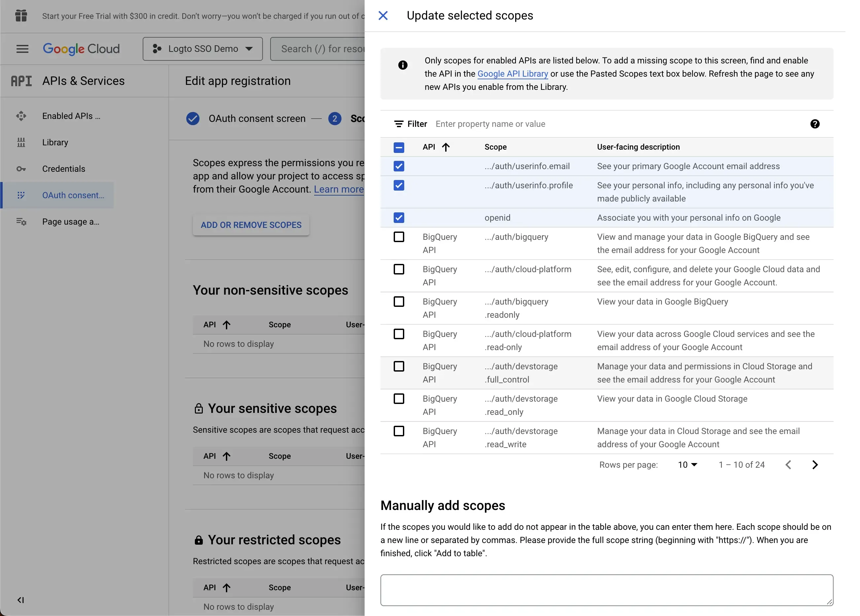Click the Google API Library hyperlink
The image size is (860, 616).
pos(512,74)
